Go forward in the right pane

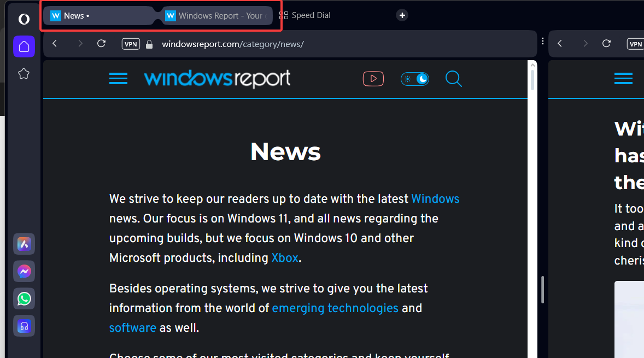point(586,44)
